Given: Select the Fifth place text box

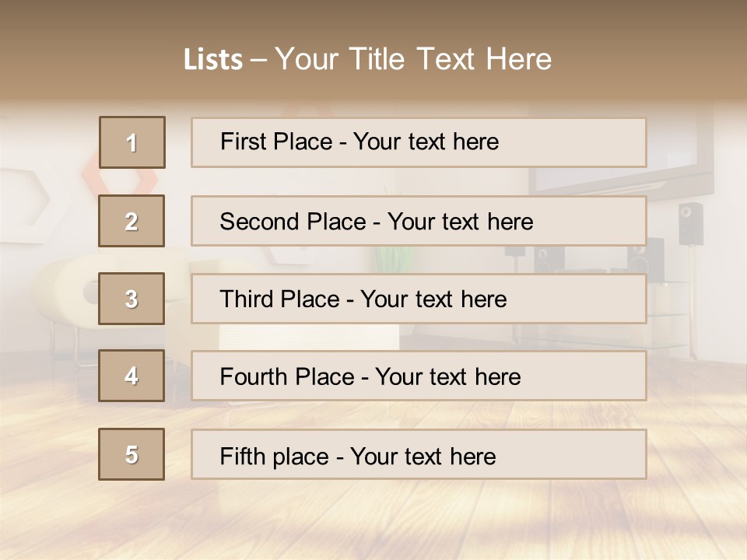Looking at the screenshot, I should (419, 454).
